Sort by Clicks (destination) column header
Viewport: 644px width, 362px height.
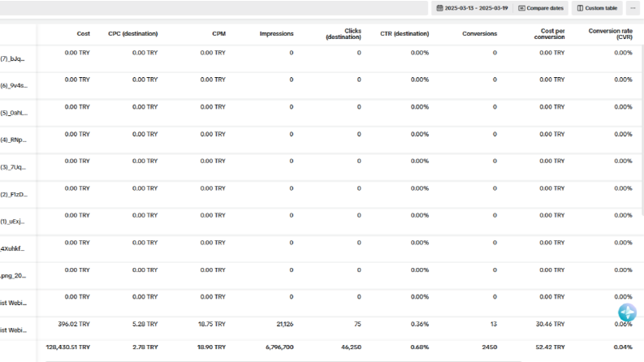click(x=344, y=33)
